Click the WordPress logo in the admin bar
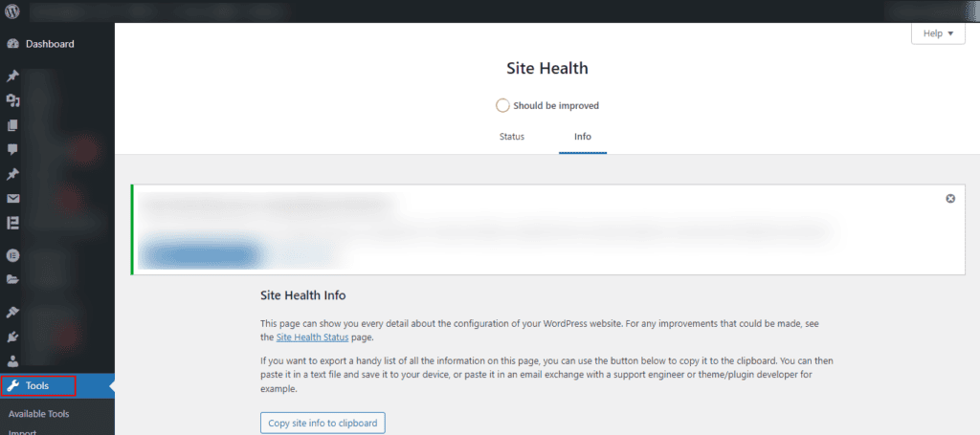This screenshot has height=435, width=980. coord(12,12)
